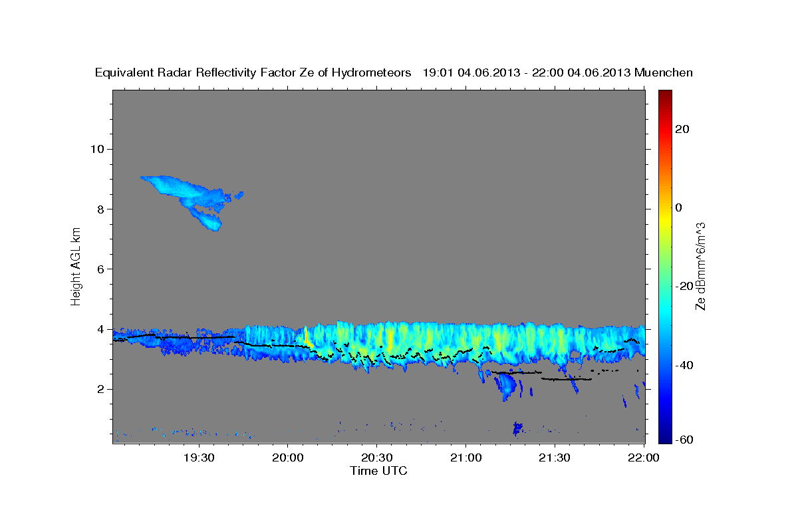This screenshot has width=798, height=532.
Task: Click the dark red top of the colorbar
Action: tap(665, 94)
